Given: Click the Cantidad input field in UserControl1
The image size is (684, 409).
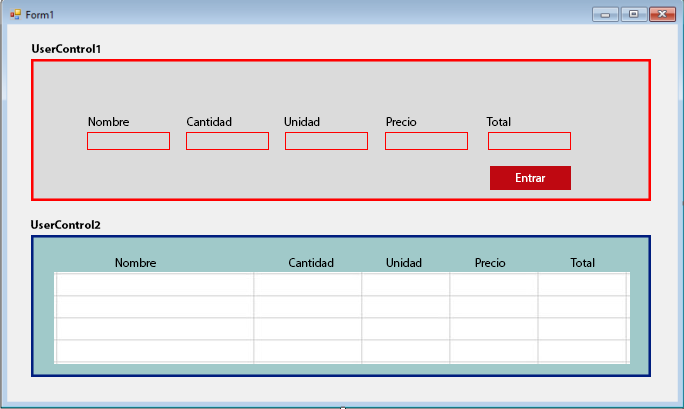Looking at the screenshot, I should click(x=227, y=141).
